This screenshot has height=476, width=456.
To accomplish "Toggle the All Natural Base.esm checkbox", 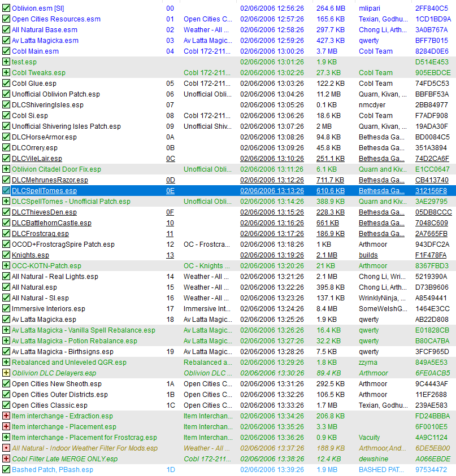I will tap(6, 30).
